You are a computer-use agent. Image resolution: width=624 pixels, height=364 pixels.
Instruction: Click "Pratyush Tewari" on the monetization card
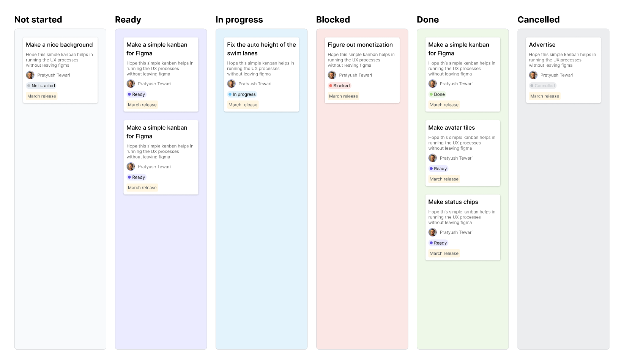click(355, 75)
